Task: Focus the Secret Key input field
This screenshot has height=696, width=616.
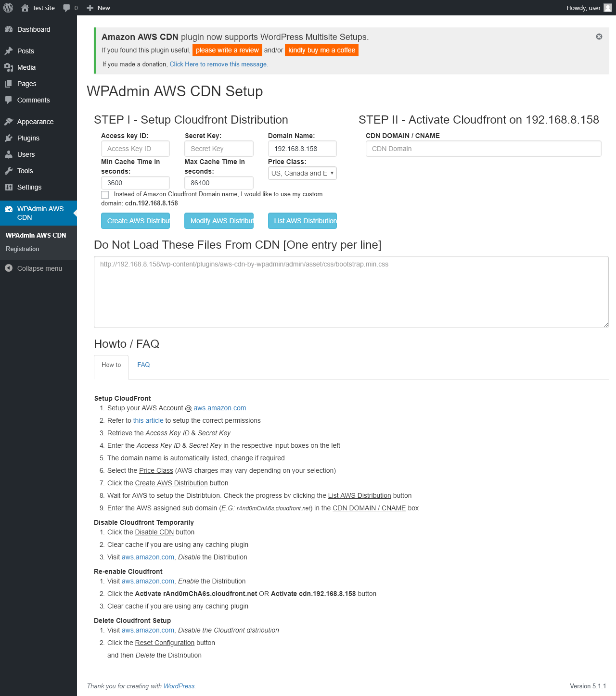Action: [x=219, y=149]
